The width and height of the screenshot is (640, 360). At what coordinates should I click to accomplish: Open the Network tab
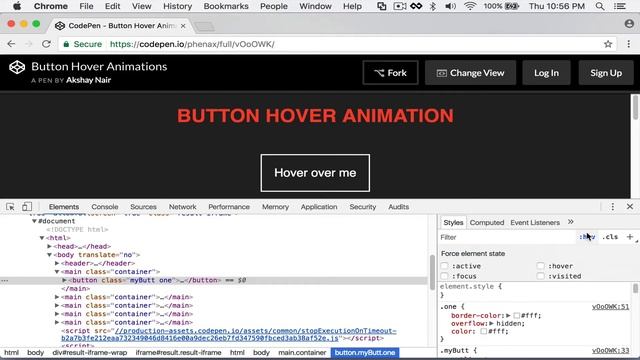click(182, 207)
